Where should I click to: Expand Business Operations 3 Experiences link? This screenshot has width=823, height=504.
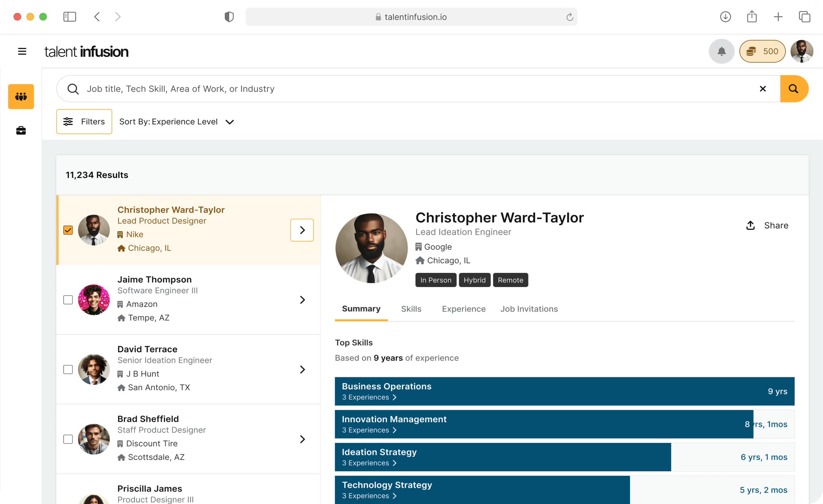click(369, 398)
